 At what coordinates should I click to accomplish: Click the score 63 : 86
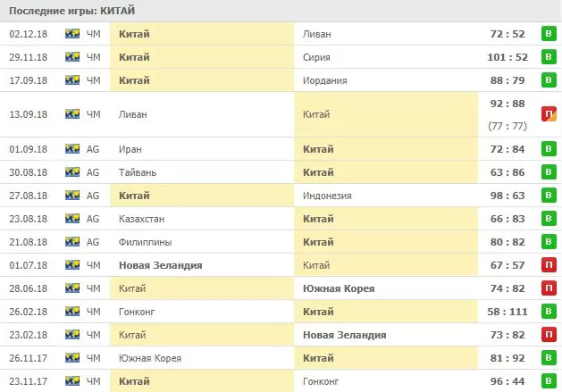(x=507, y=172)
